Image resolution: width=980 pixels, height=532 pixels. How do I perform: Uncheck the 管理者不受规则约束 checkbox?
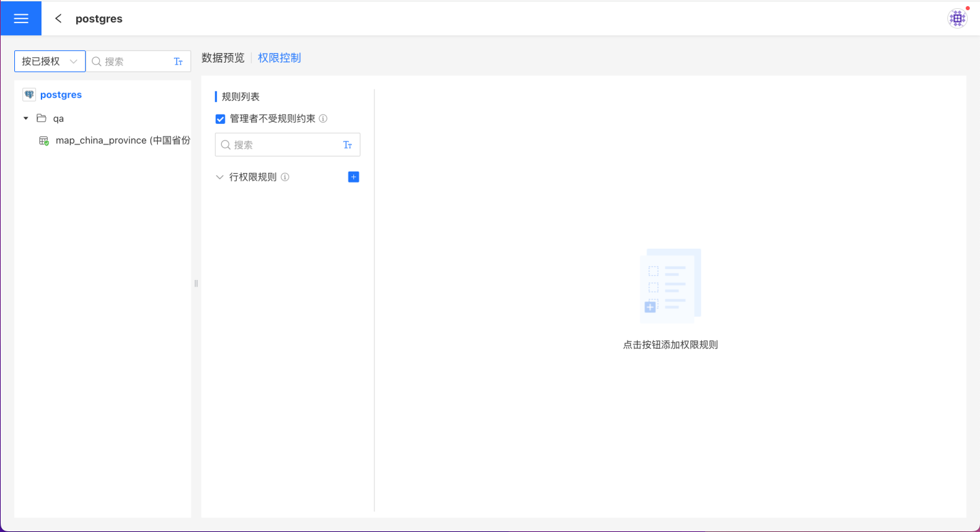click(x=220, y=119)
